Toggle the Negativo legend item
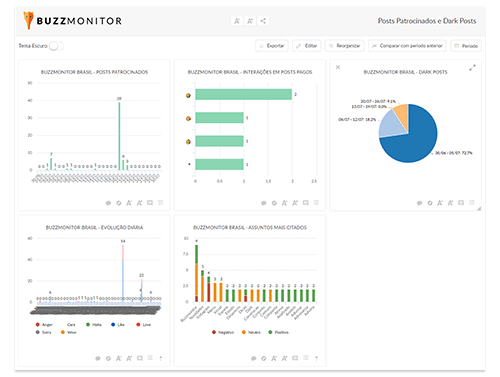Viewport: 500px width, 377px height. (x=223, y=332)
